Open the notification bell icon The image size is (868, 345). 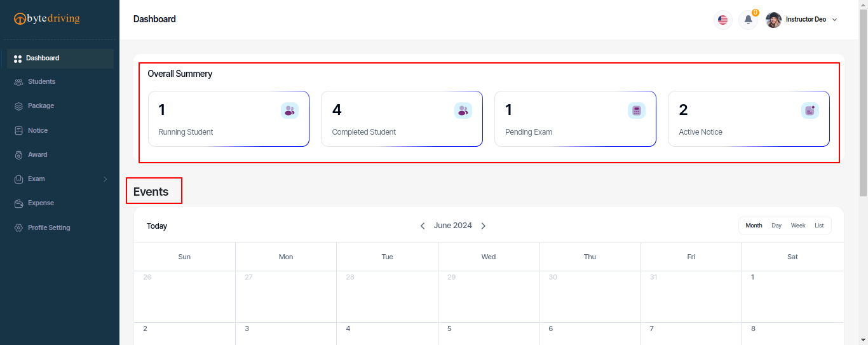748,20
